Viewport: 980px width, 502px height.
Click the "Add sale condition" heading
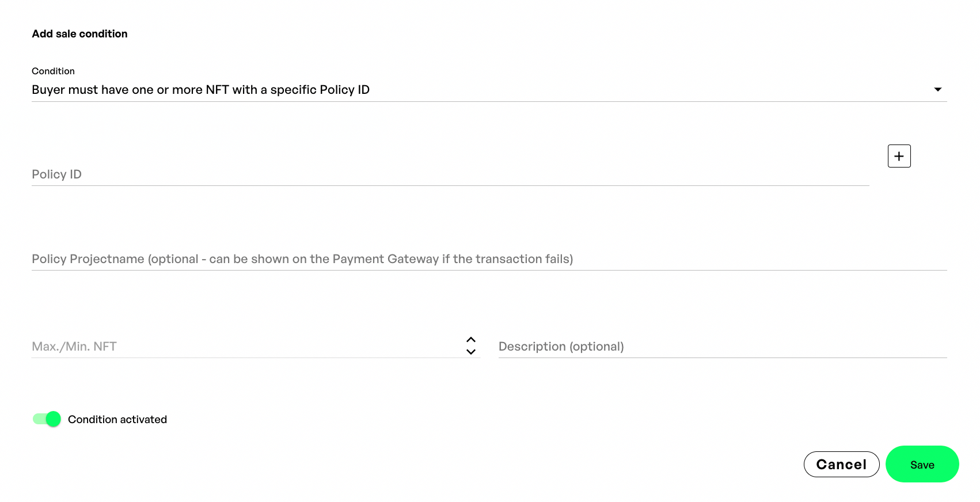[x=79, y=34]
